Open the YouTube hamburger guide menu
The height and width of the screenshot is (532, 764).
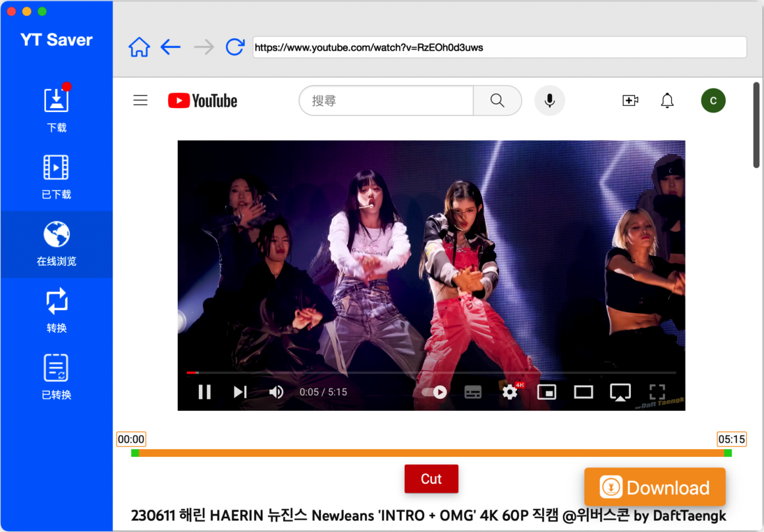(x=140, y=100)
